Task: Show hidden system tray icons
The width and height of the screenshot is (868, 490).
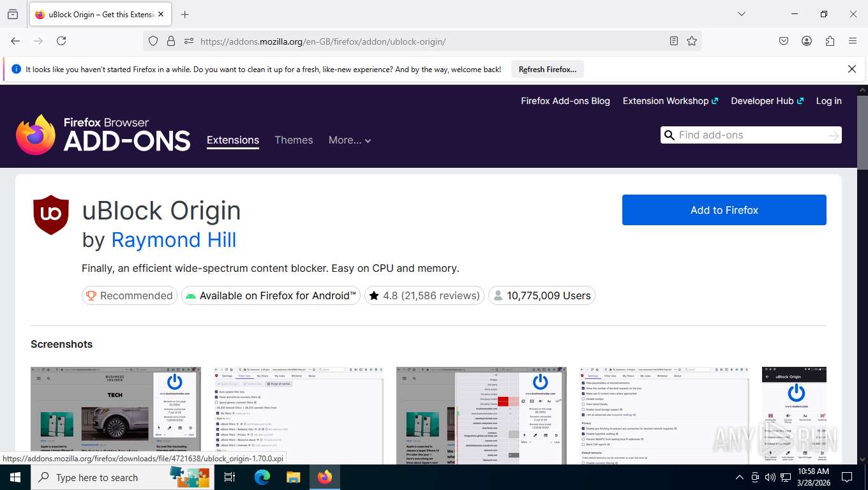Action: point(740,477)
